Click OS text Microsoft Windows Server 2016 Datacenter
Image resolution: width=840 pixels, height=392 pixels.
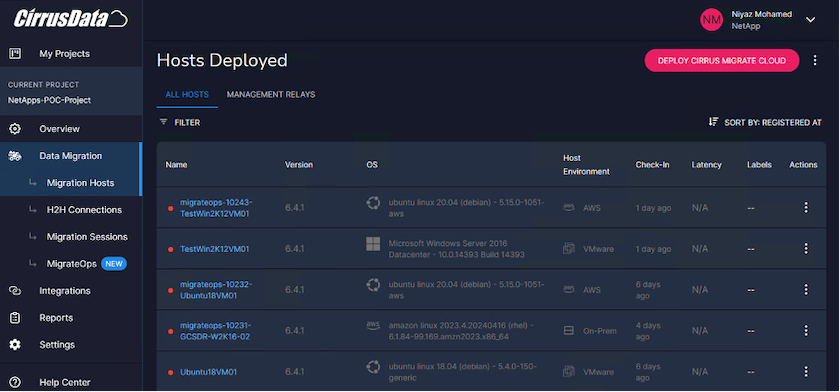coord(456,249)
